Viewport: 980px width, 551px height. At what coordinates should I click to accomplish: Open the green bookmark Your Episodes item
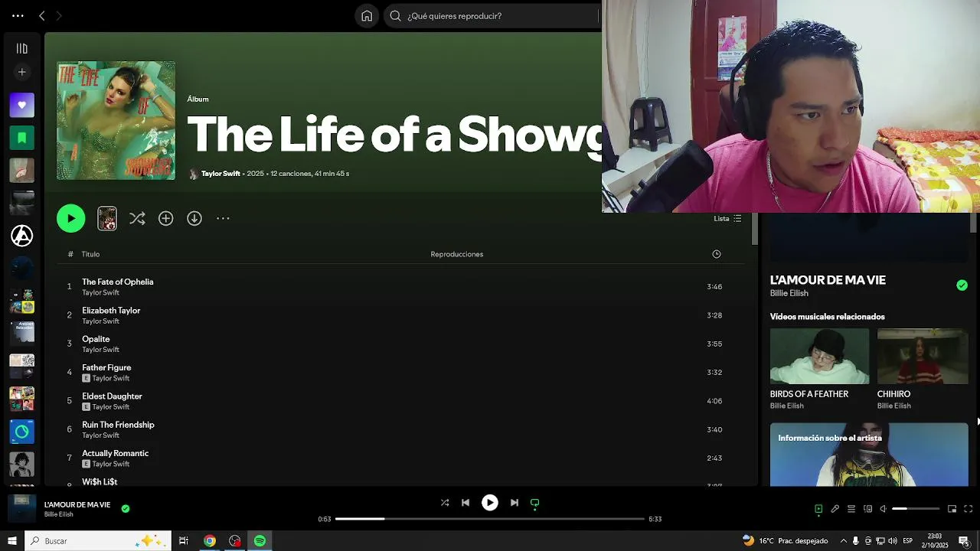point(21,138)
